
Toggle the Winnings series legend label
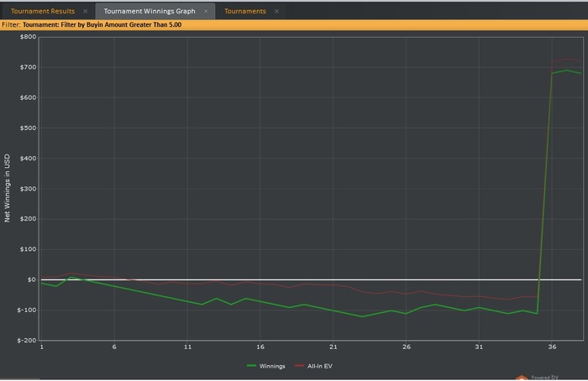pyautogui.click(x=274, y=366)
